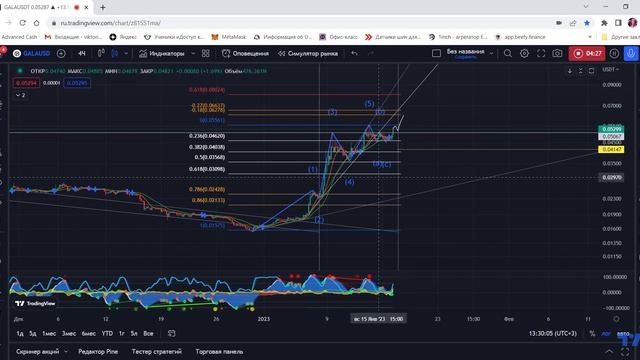
Task: Collapse the pane with the double-arrow icon
Action: [580, 71]
